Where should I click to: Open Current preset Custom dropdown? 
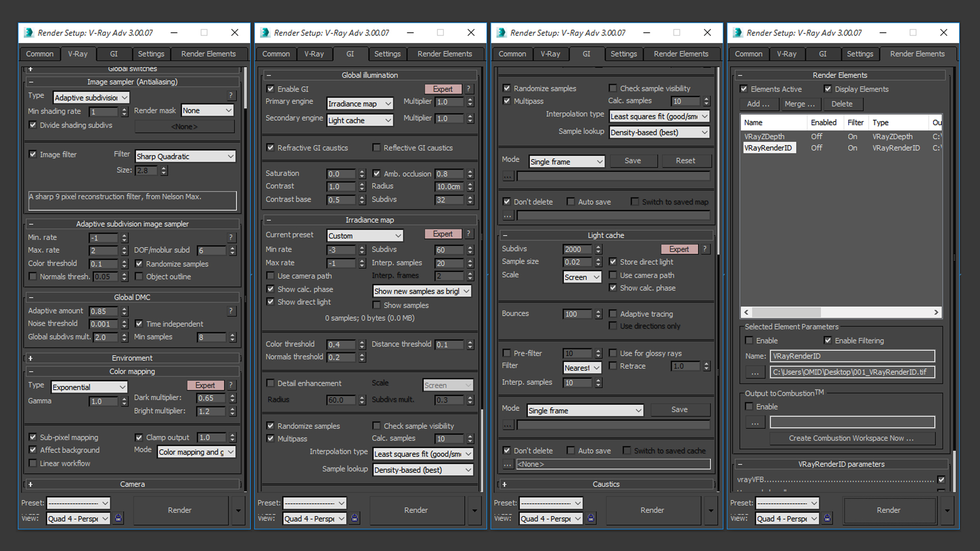tap(365, 236)
